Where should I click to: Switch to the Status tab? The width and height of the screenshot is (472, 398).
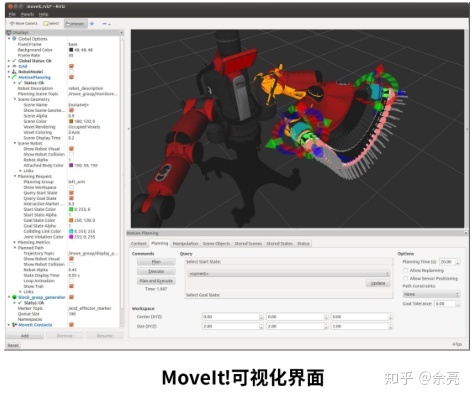[303, 244]
